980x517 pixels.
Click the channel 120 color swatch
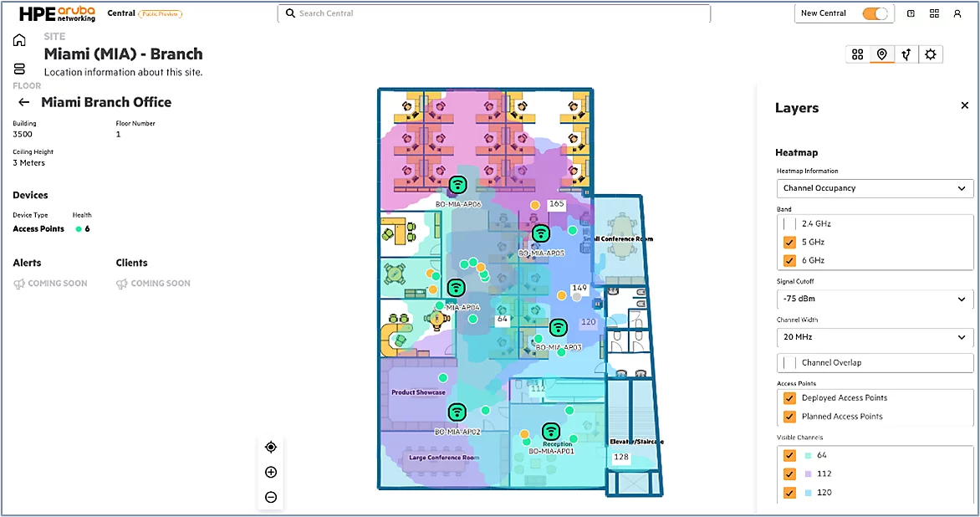[808, 494]
